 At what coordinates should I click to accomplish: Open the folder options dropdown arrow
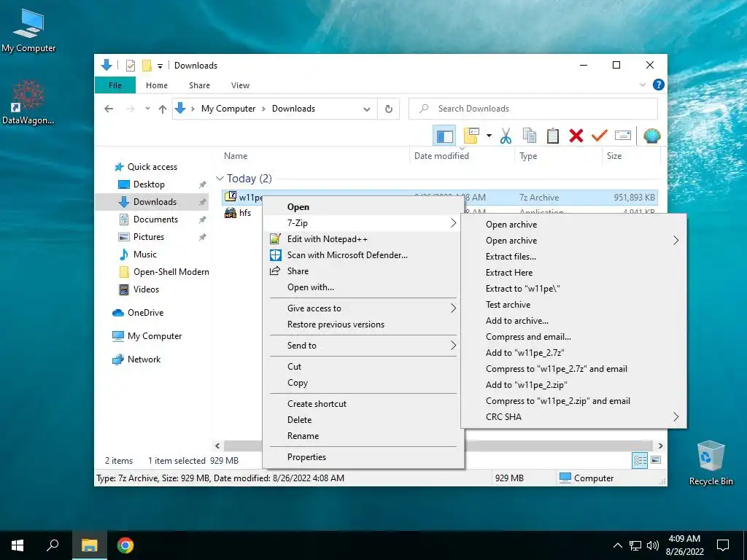[489, 136]
